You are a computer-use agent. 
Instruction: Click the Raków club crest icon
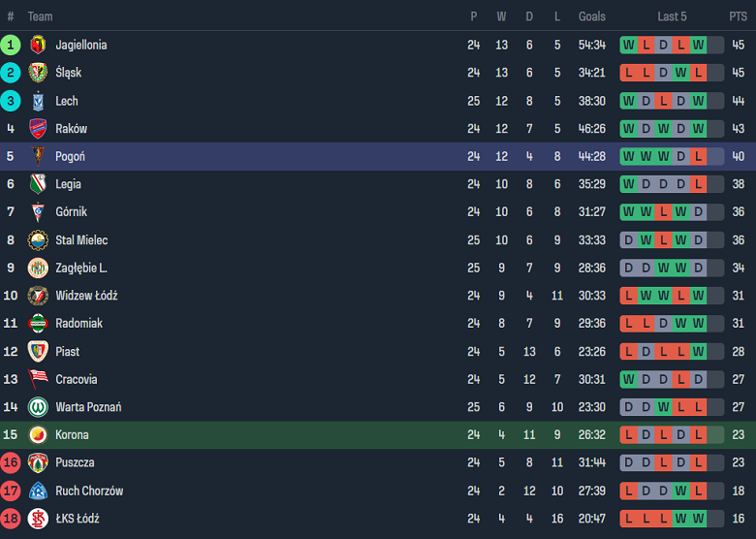coord(38,129)
